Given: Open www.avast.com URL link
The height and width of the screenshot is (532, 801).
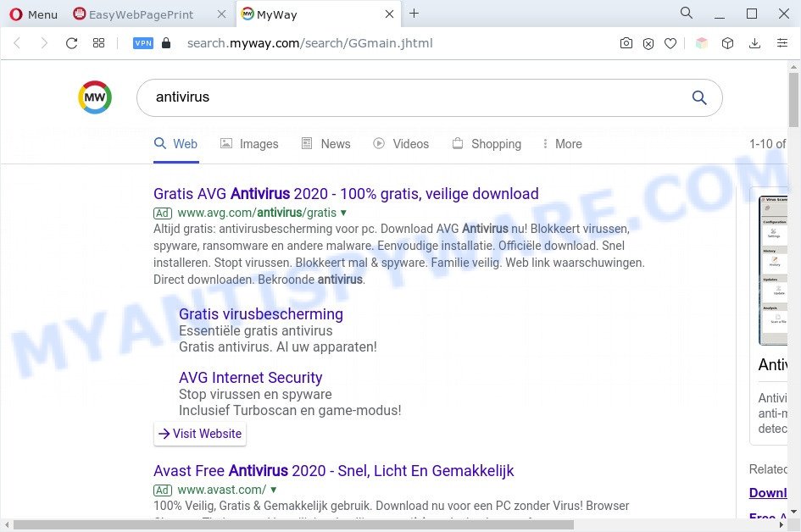Looking at the screenshot, I should point(222,490).
